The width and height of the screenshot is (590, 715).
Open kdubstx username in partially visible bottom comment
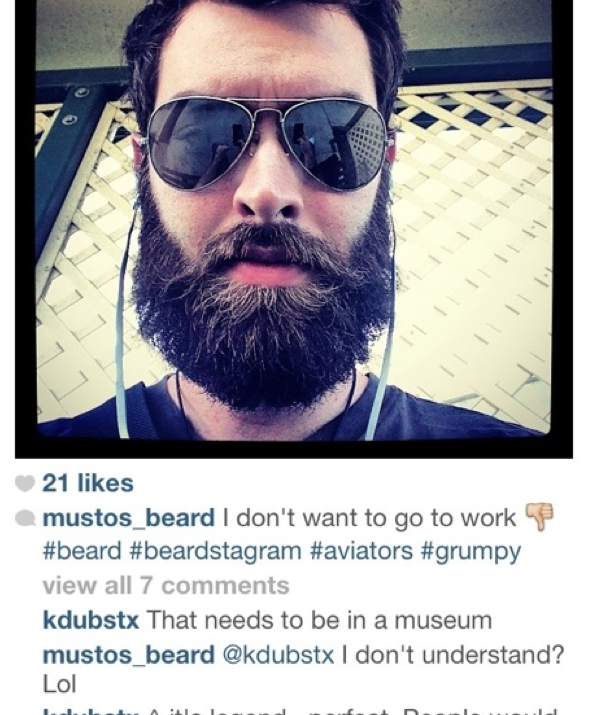(91, 711)
